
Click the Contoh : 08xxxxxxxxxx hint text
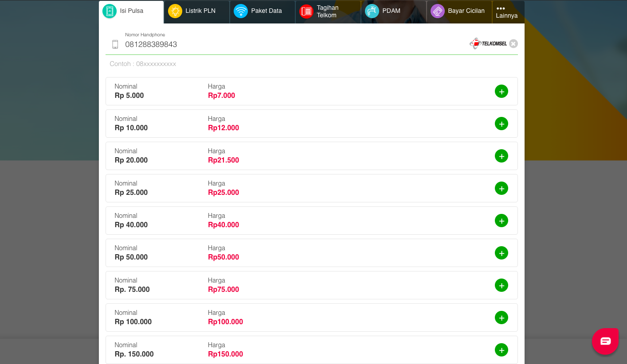pos(143,64)
